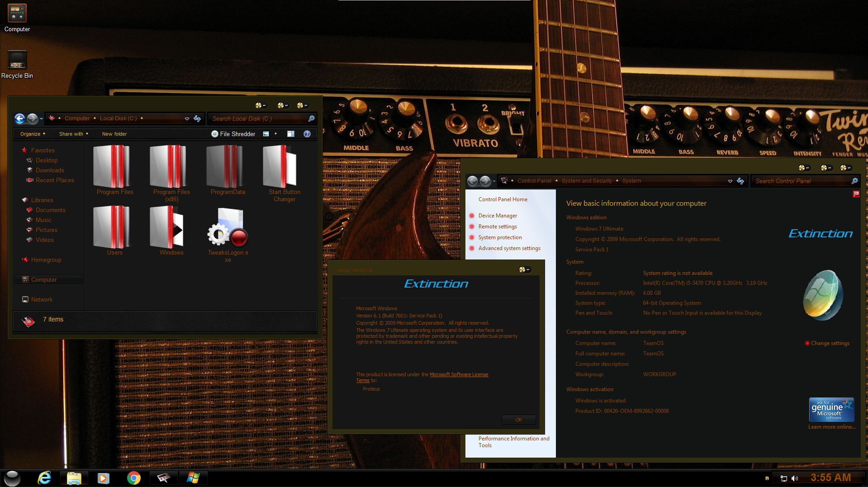The height and width of the screenshot is (487, 868).
Task: Open Performance Information and Tools link
Action: [514, 442]
